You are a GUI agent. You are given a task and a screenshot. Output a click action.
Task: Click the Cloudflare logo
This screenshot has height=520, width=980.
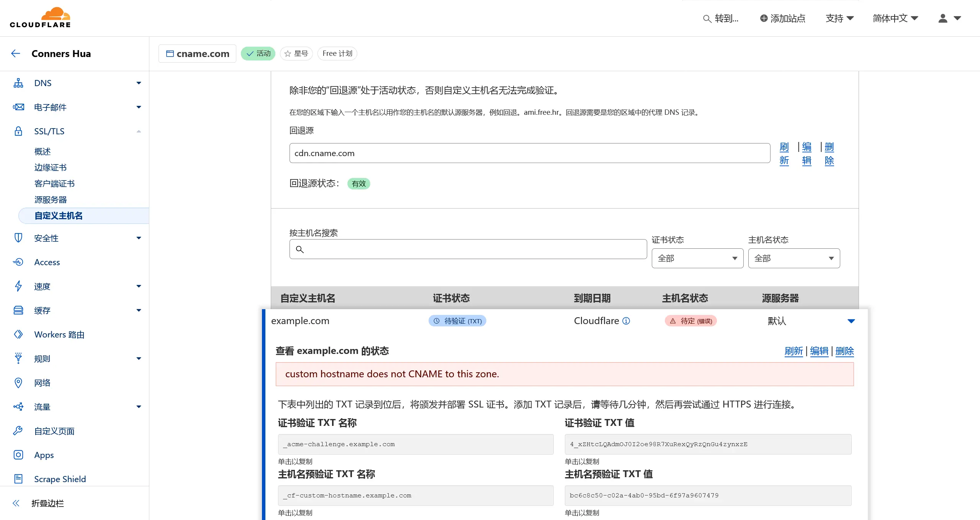[40, 18]
